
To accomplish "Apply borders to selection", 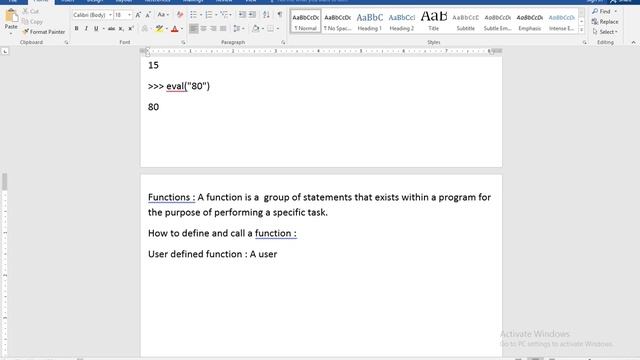I will [270, 29].
